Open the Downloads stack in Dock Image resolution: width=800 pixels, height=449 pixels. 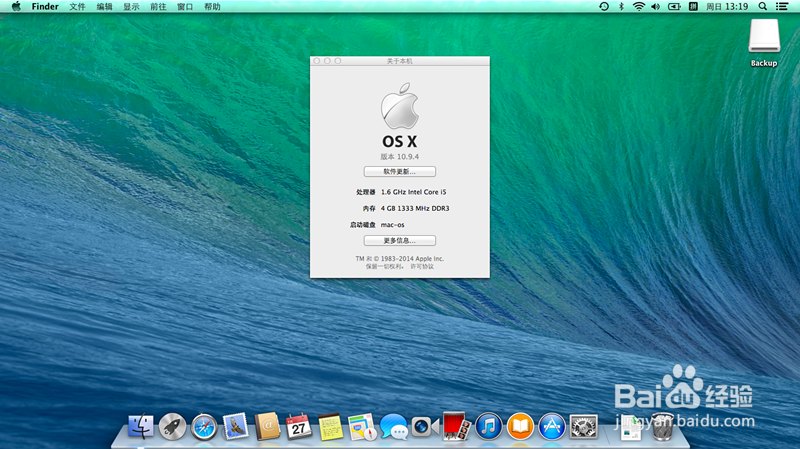coord(631,427)
